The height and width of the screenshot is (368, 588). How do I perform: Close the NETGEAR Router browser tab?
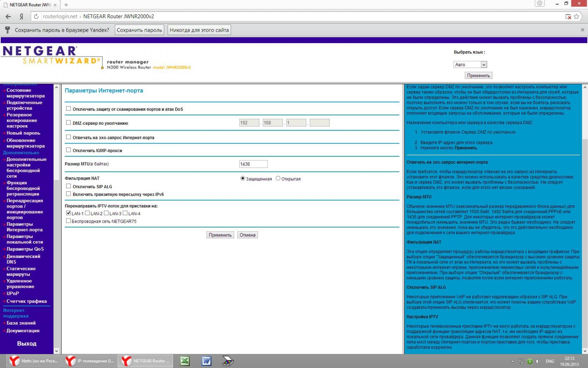(x=55, y=5)
